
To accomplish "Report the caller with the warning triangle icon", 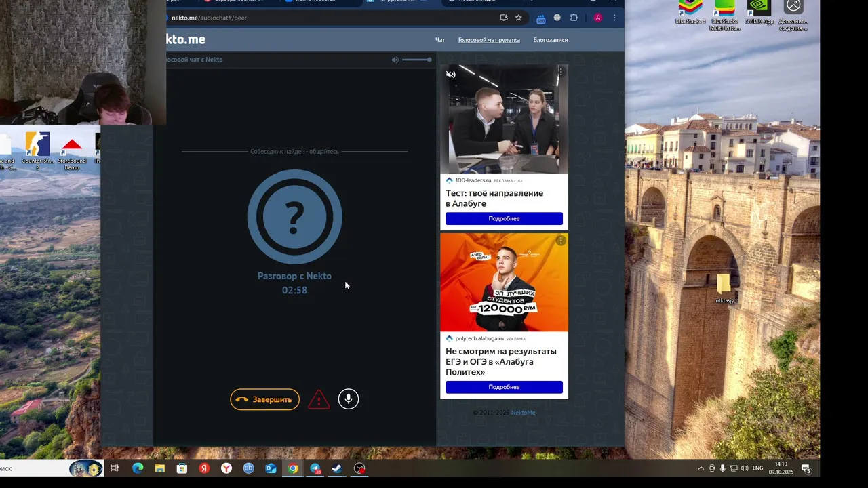I will pos(319,400).
